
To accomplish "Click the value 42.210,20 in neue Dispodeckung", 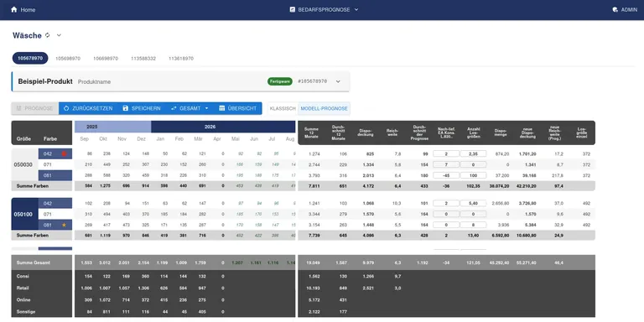I will pyautogui.click(x=527, y=186).
